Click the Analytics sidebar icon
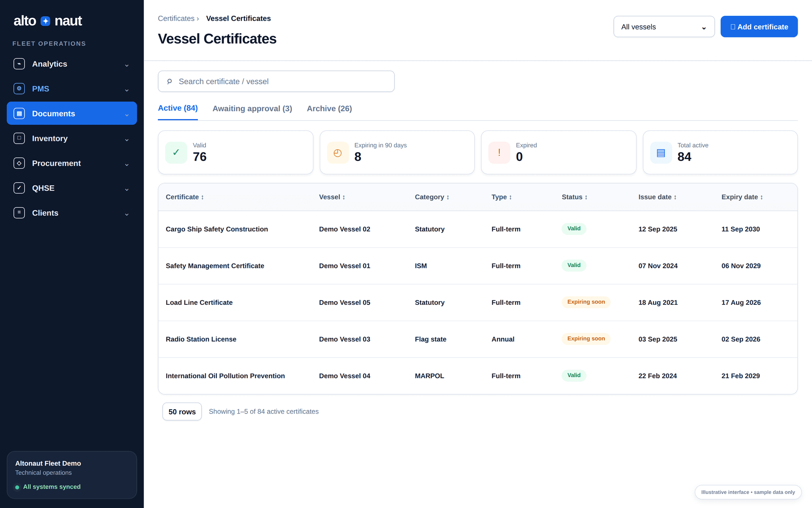 19,64
